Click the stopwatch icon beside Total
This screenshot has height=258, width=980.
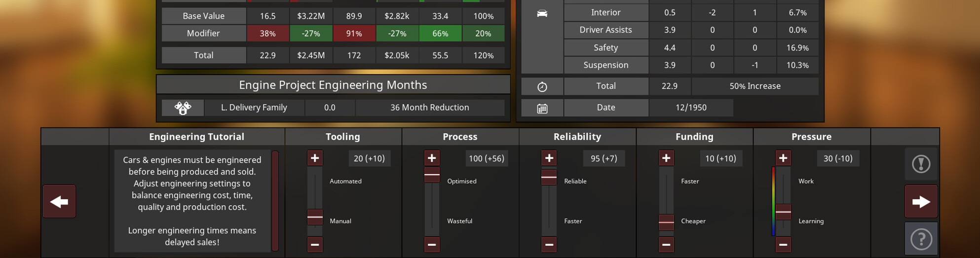(x=542, y=86)
